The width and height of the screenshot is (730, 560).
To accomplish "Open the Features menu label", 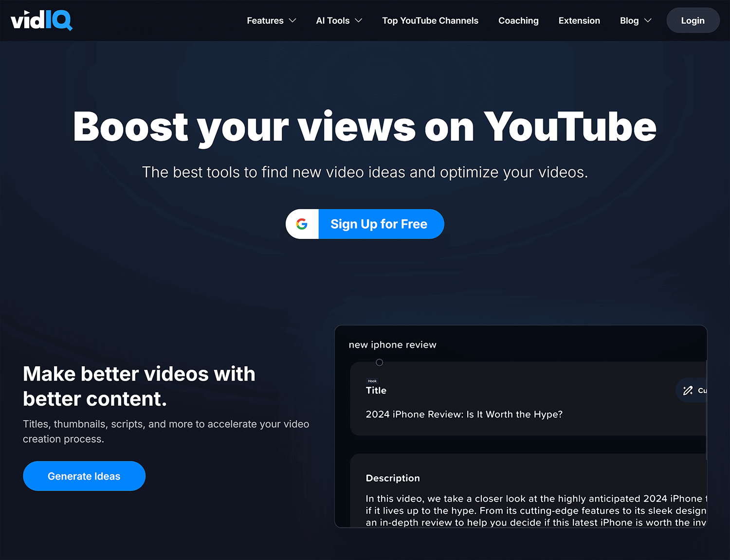I will [265, 20].
